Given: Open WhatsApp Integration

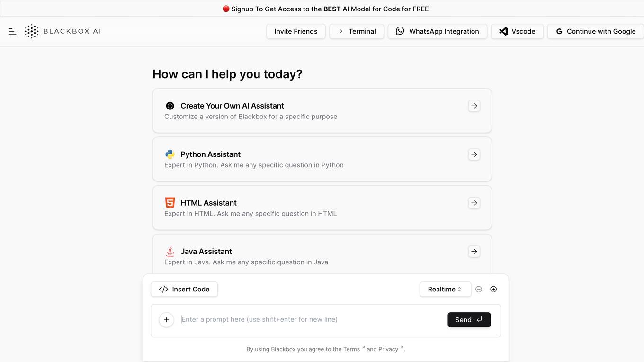Looking at the screenshot, I should tap(438, 31).
